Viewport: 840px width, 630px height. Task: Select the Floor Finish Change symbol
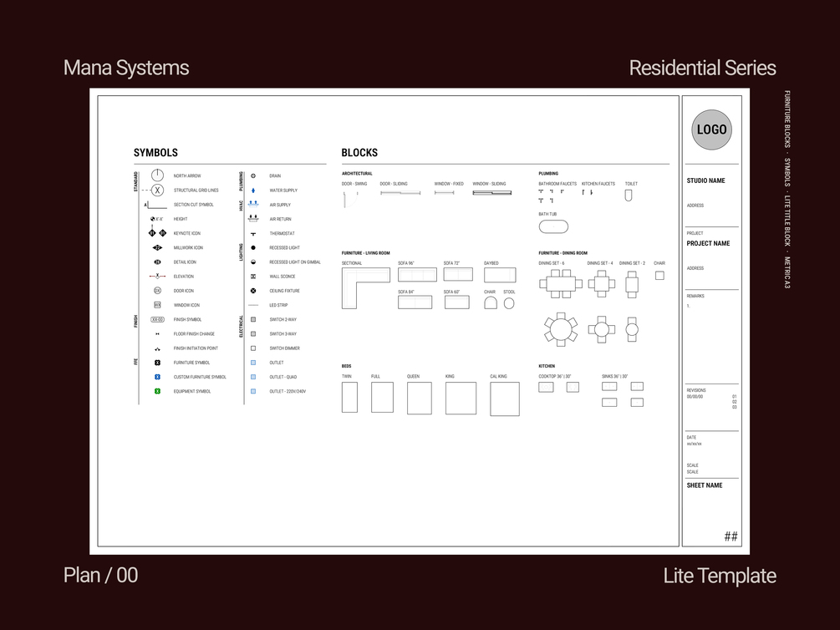(157, 333)
